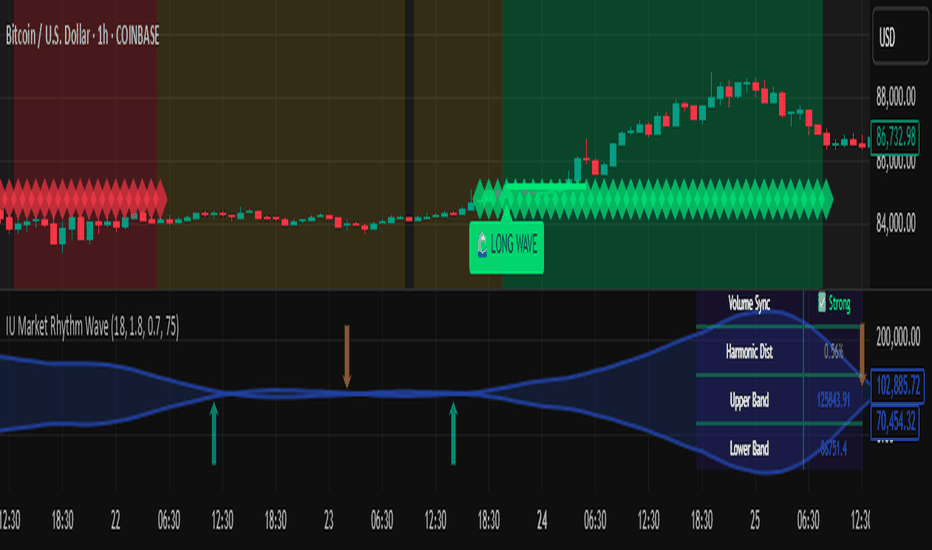Click the 102,885.72 upper band value tag

pos(898,386)
